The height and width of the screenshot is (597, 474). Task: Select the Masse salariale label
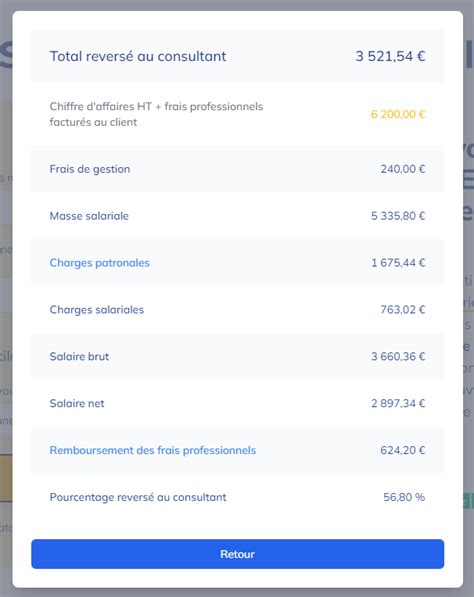click(89, 216)
